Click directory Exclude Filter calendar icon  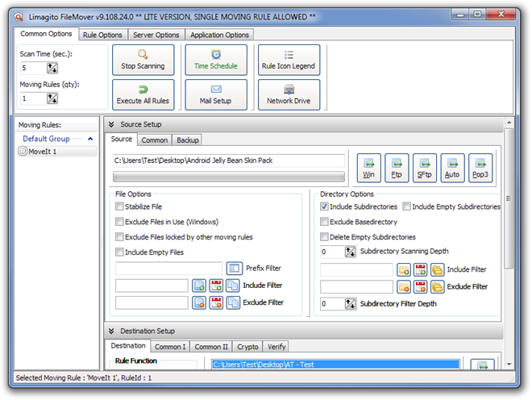point(421,287)
